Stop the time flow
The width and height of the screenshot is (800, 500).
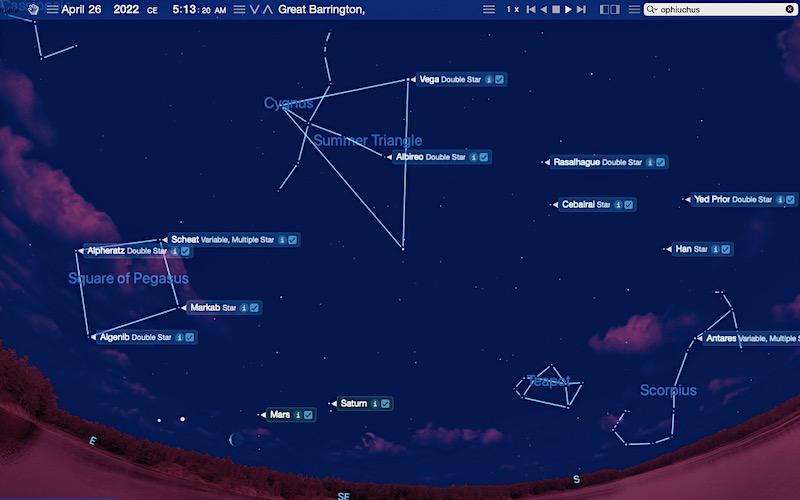pos(556,9)
